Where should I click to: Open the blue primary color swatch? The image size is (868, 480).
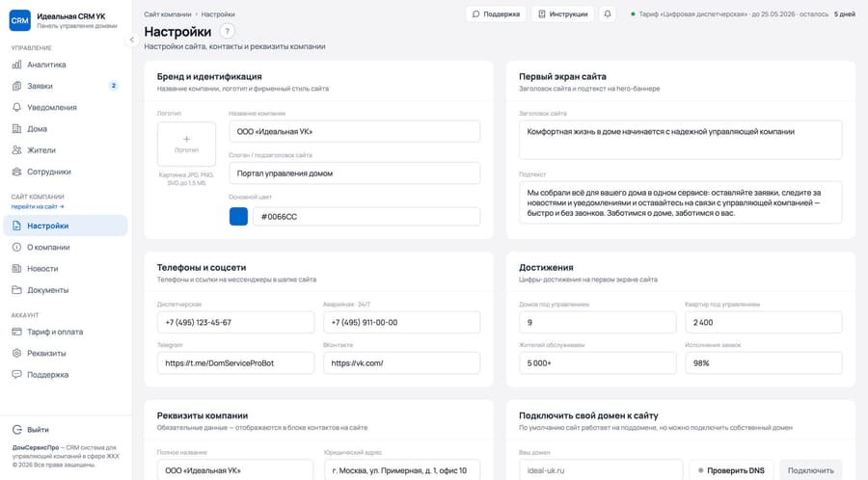coord(238,216)
